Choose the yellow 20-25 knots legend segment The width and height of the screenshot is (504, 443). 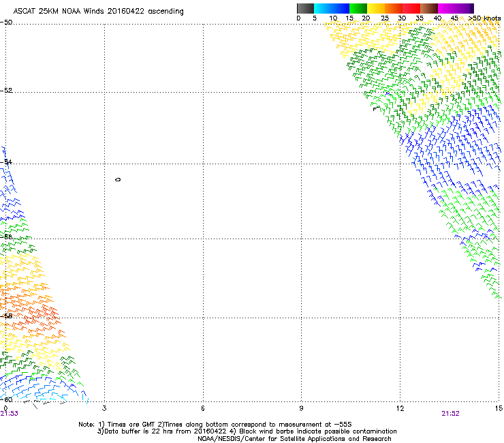[376, 8]
